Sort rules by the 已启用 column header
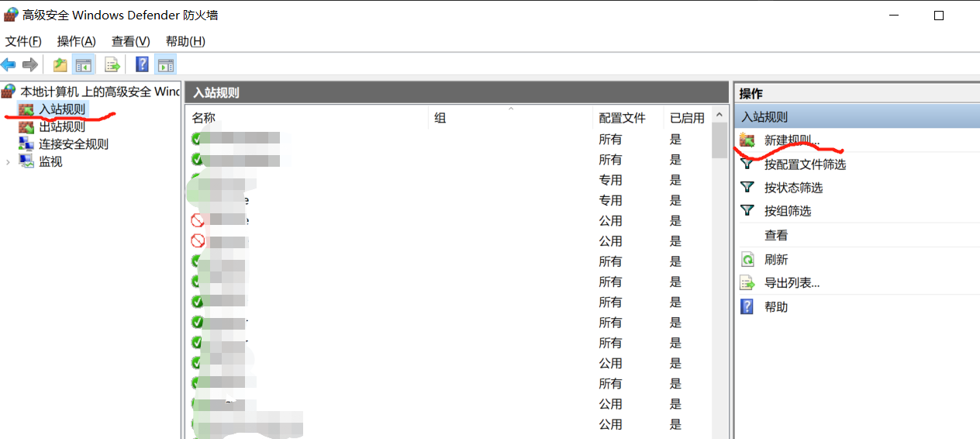This screenshot has height=439, width=980. 687,118
